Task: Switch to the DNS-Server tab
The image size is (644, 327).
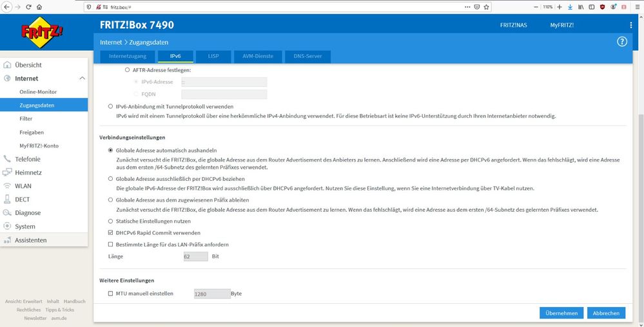Action: (x=307, y=56)
